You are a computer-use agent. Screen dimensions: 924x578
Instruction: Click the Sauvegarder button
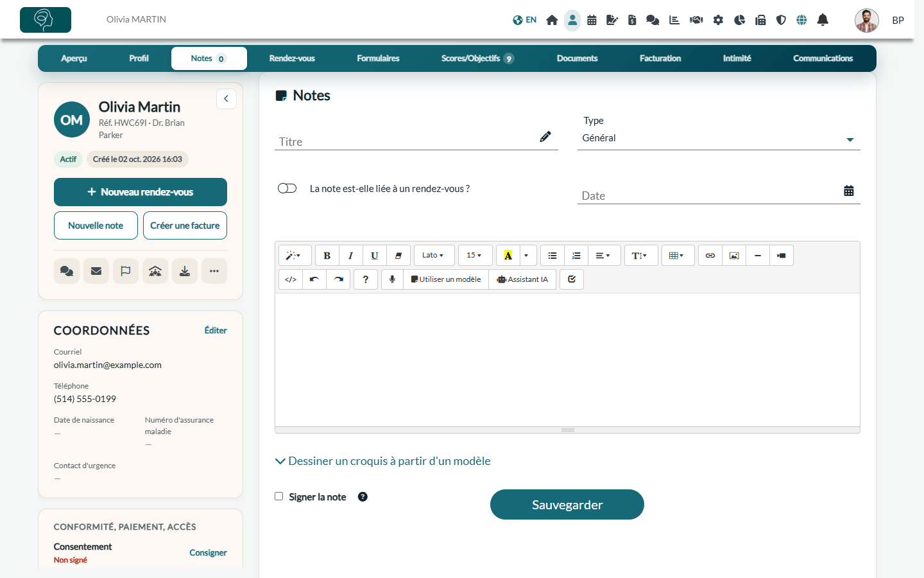(x=567, y=505)
